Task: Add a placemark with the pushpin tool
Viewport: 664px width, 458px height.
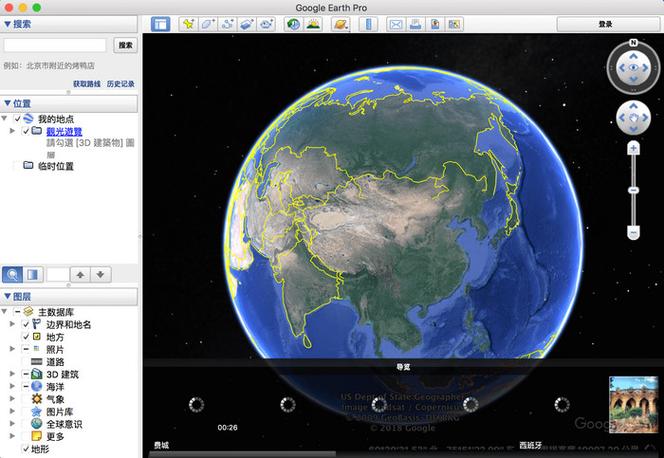Action: click(x=188, y=24)
